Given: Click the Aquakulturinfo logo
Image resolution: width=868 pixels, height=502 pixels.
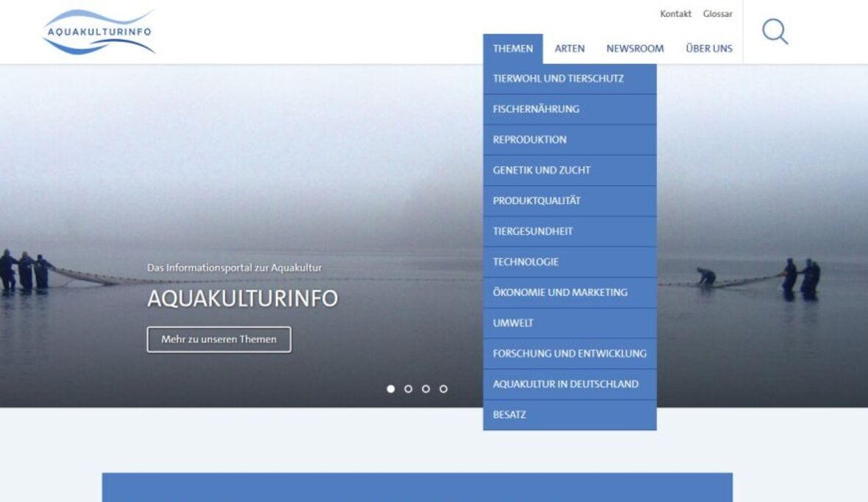Looking at the screenshot, I should 99,32.
